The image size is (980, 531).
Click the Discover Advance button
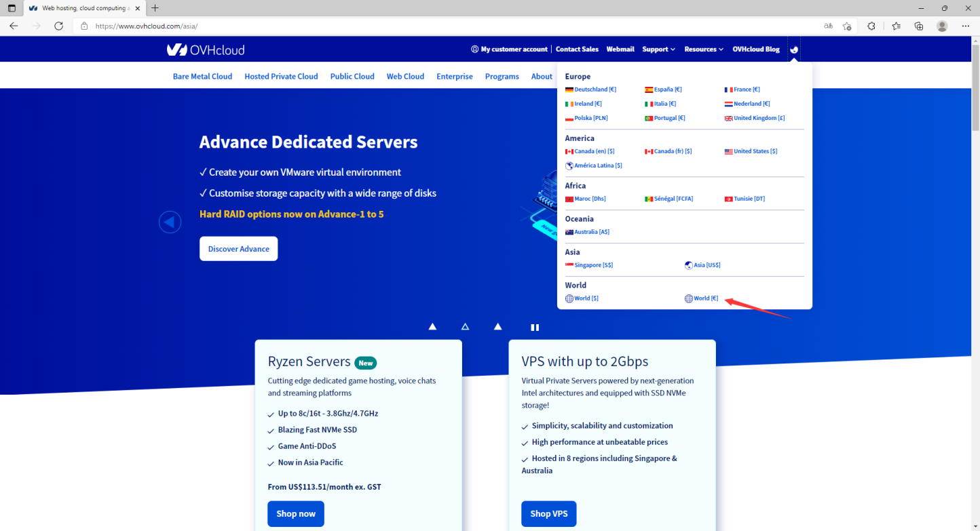(238, 249)
